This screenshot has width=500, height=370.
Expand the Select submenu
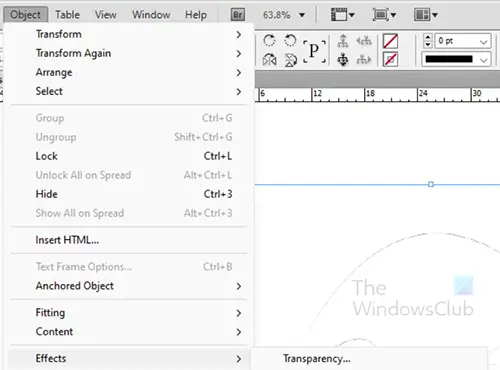click(129, 91)
